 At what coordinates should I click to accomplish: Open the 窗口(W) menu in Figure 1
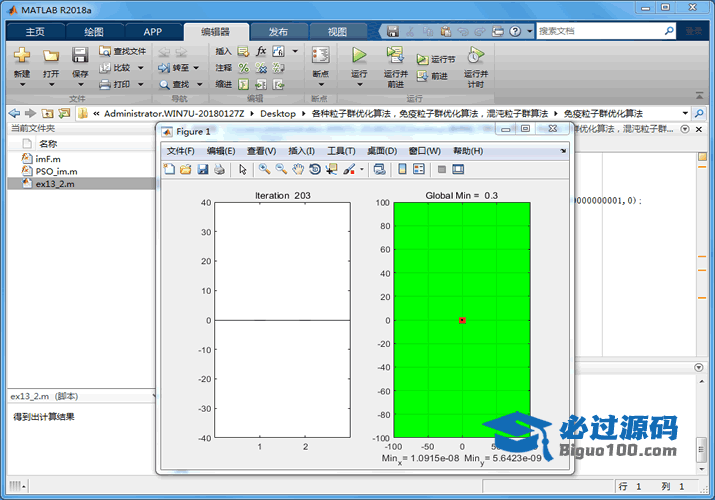[x=425, y=151]
